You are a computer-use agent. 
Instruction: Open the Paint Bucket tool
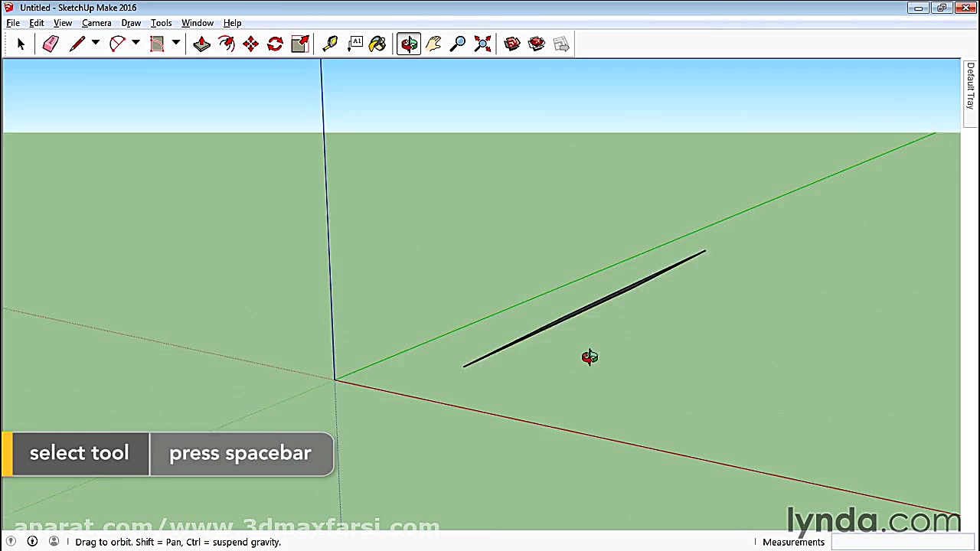point(377,44)
